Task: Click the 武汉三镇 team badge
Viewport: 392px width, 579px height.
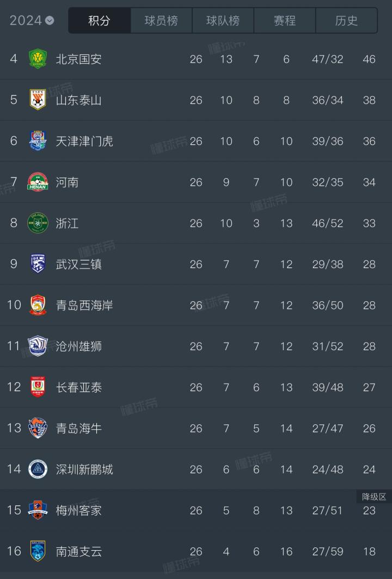Action: [x=38, y=264]
